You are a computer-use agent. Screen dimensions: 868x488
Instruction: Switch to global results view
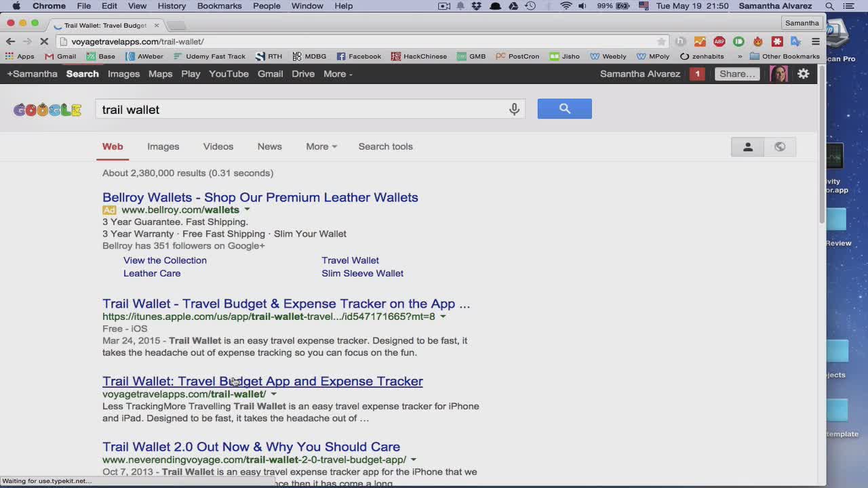780,147
